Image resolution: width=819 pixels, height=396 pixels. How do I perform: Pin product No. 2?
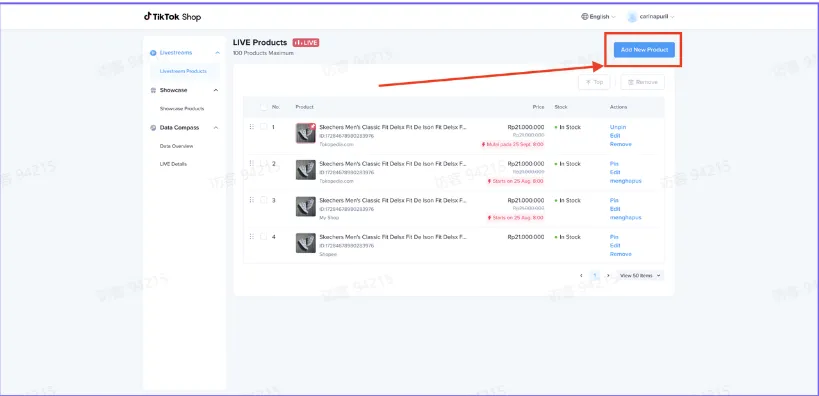[x=614, y=164]
